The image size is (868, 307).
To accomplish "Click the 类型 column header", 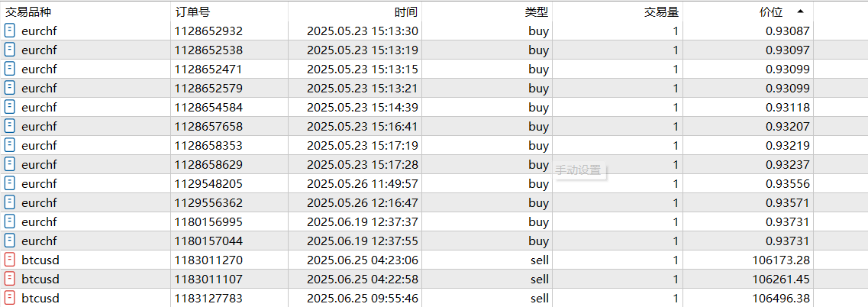I will [537, 11].
